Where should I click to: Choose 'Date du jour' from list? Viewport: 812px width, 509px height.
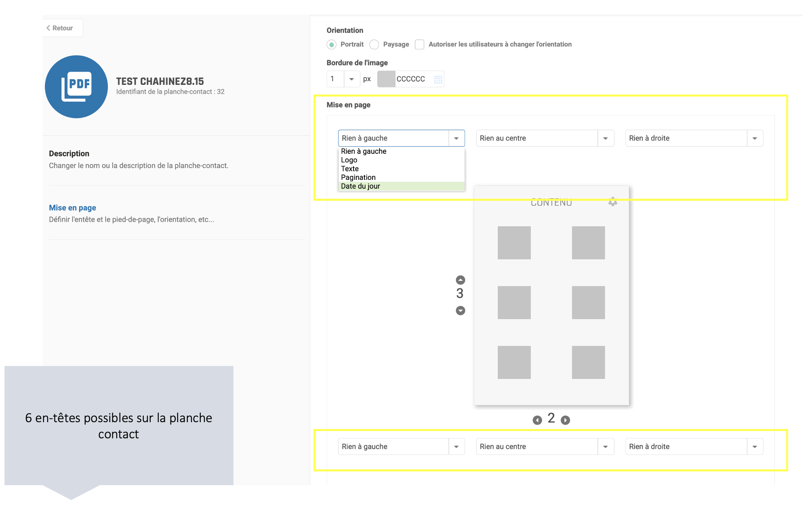pos(360,186)
